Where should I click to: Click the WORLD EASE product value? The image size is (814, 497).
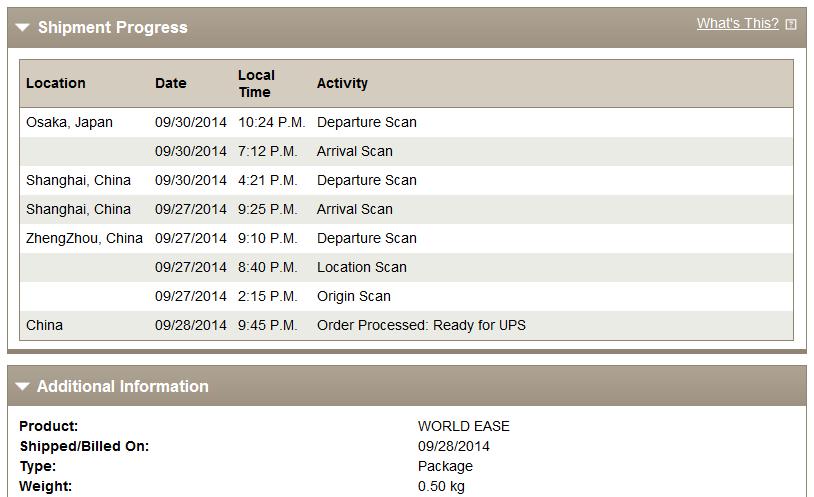click(x=464, y=426)
